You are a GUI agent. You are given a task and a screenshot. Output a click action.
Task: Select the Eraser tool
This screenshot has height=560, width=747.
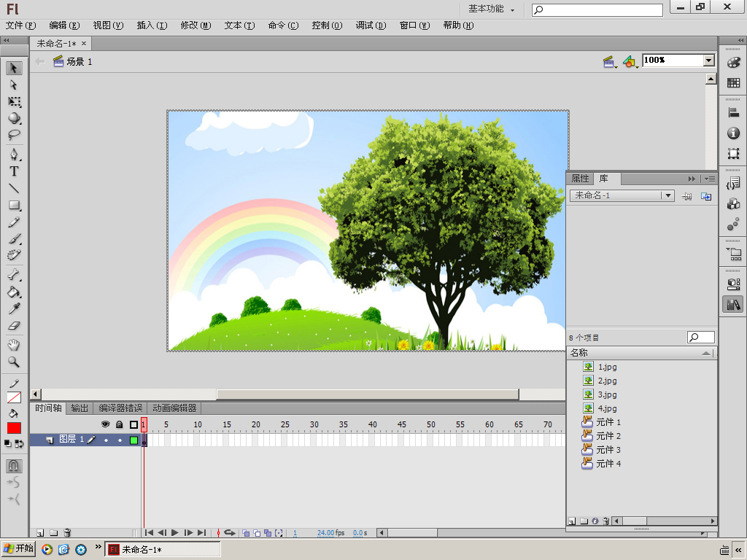14,326
